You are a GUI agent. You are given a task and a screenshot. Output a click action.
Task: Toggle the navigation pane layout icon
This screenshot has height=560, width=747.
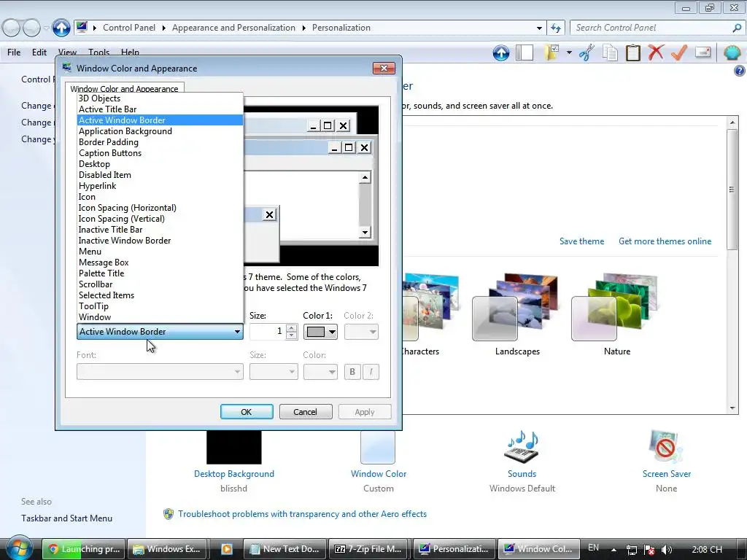[x=525, y=52]
